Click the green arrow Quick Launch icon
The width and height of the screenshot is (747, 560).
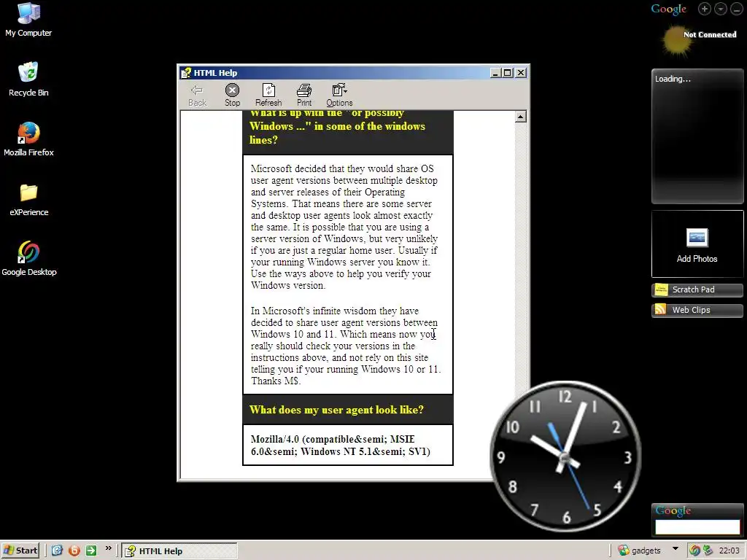pyautogui.click(x=91, y=551)
